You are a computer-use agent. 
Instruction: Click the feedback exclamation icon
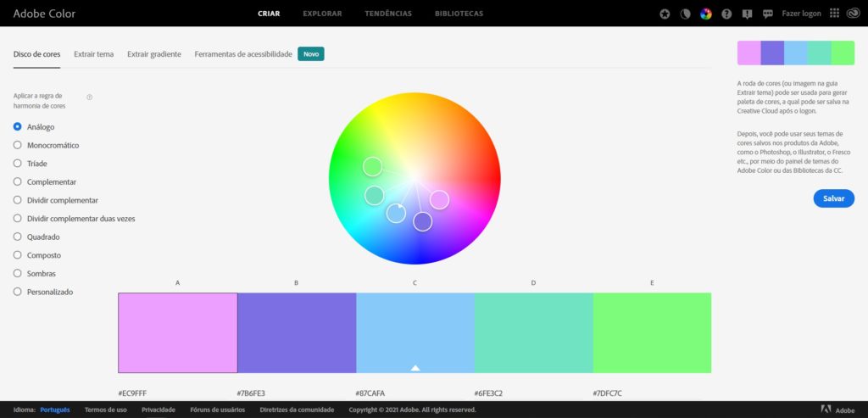[748, 14]
